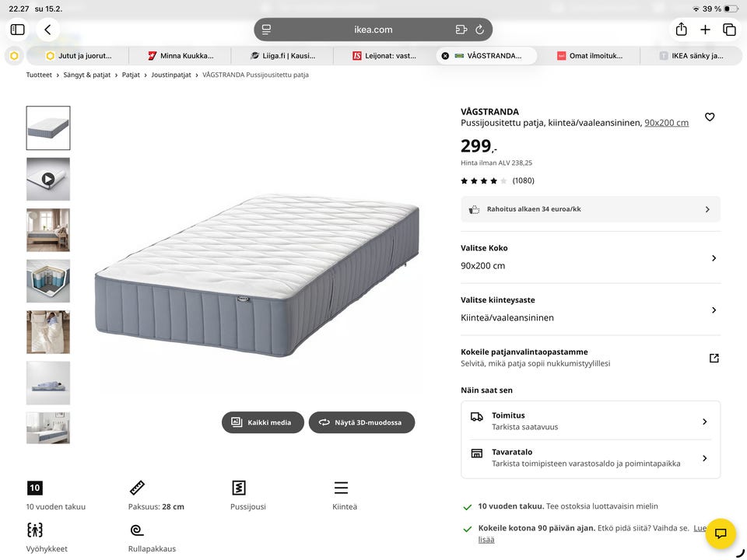Show the Safari sidebar
747x560 pixels.
point(17,30)
